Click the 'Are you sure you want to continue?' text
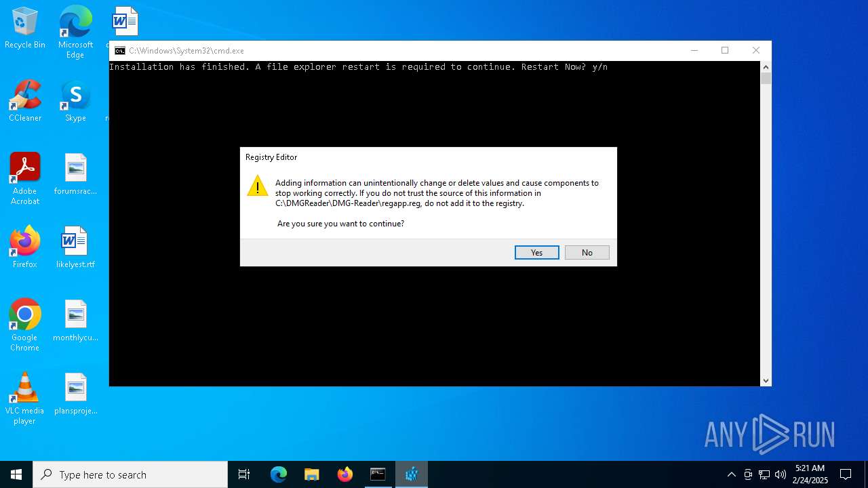Image resolution: width=868 pixels, height=488 pixels. 340,224
